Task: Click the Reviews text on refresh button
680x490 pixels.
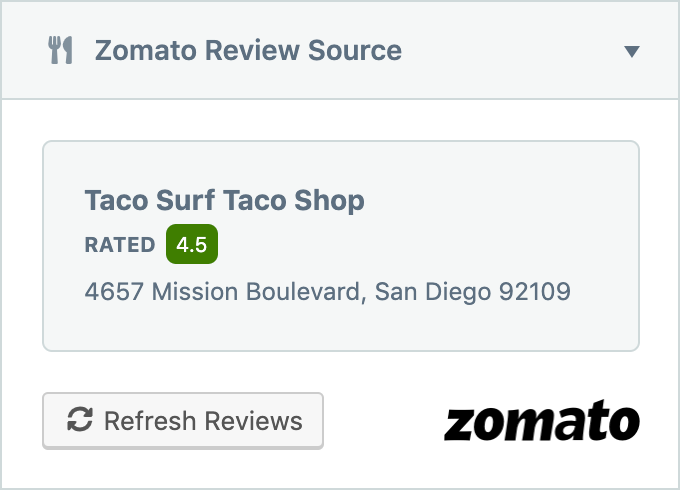Action: (x=253, y=421)
